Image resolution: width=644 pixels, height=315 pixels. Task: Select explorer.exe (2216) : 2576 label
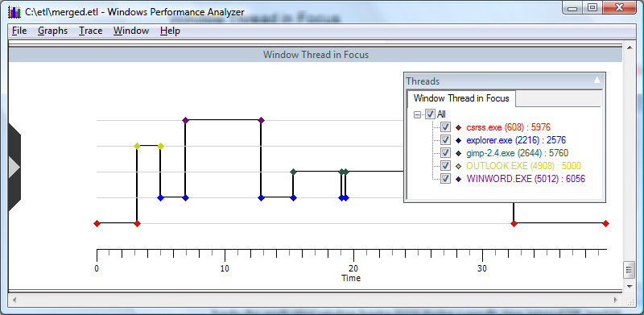coord(516,140)
